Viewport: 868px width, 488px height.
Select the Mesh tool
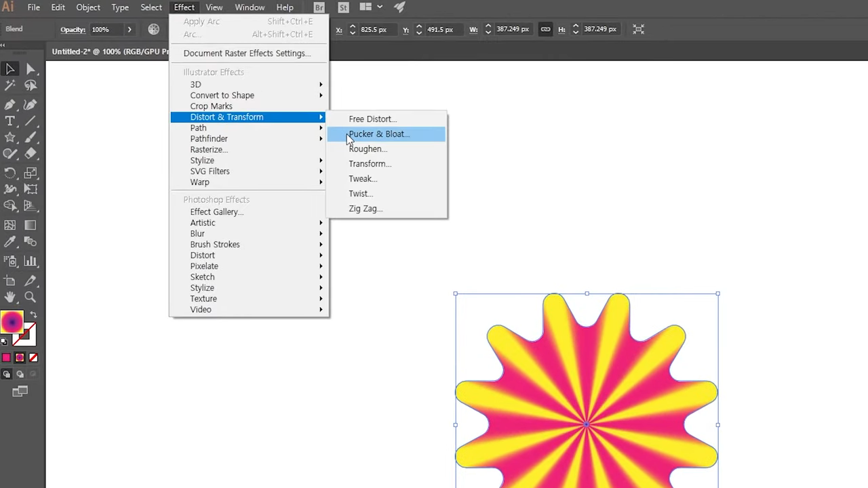pos(10,226)
